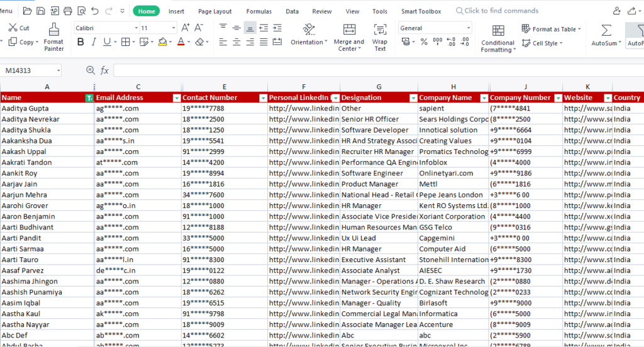The height and width of the screenshot is (347, 644).
Task: Decrease decimal places
Action: coord(465,42)
